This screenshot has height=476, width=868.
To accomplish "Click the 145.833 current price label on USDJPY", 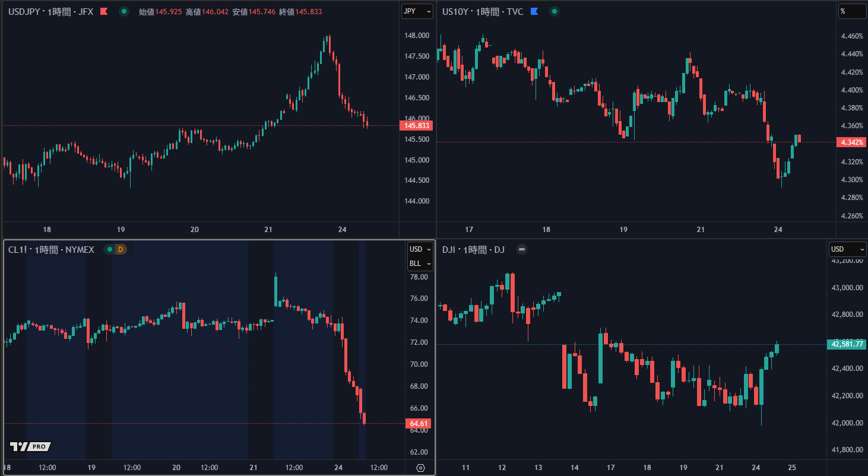I will coord(417,126).
